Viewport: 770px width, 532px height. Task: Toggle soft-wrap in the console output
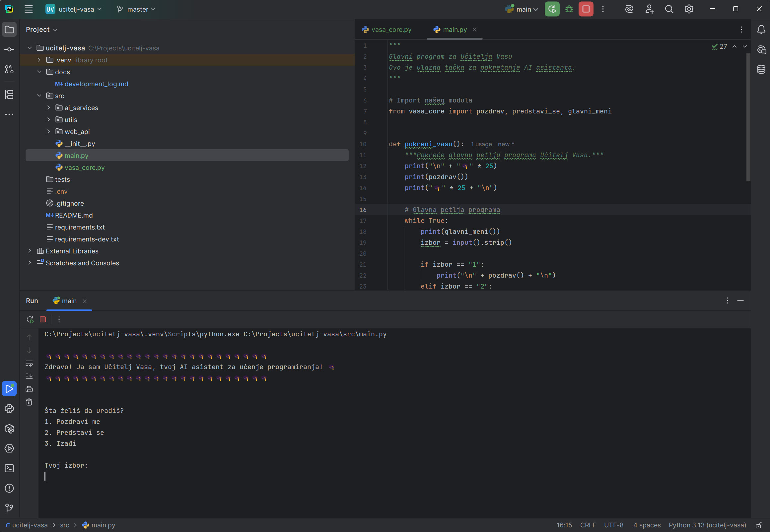click(29, 363)
